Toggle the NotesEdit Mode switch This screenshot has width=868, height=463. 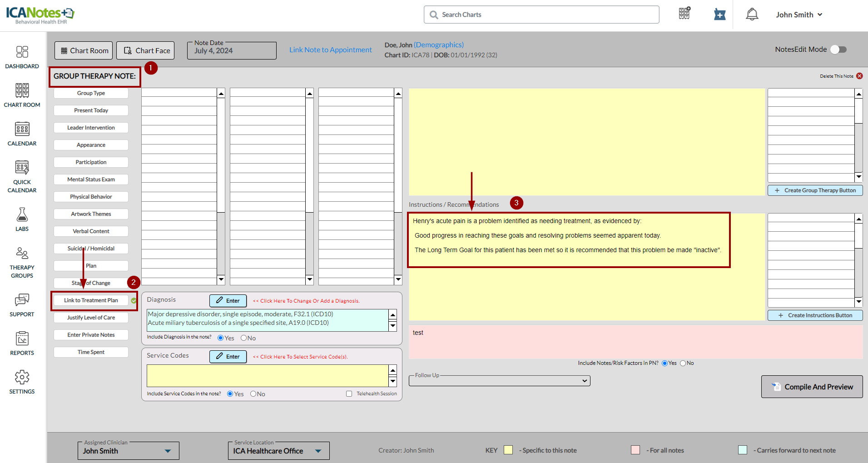838,50
